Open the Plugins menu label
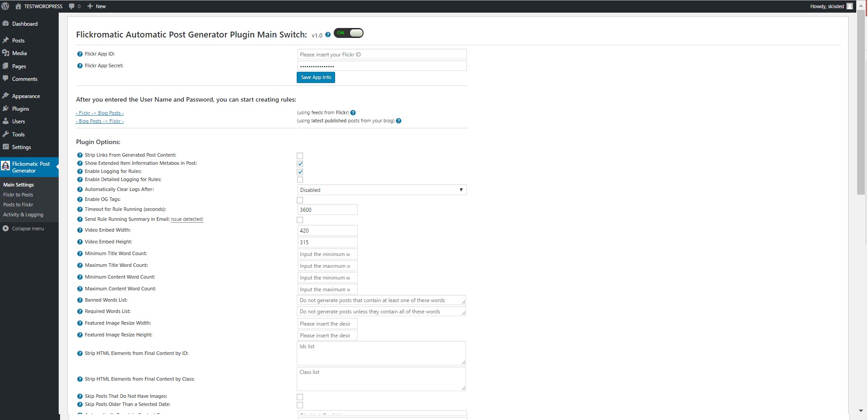The height and width of the screenshot is (420, 868). tap(21, 109)
